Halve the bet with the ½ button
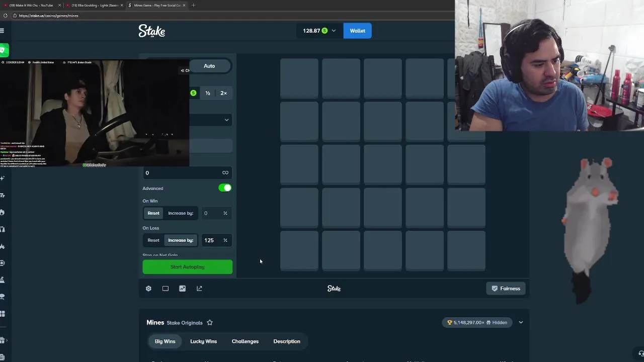 tap(208, 93)
